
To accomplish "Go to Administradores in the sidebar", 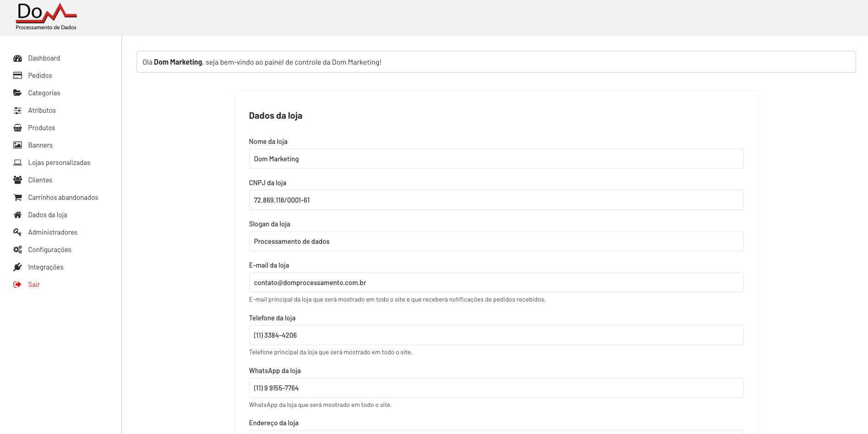I will (53, 232).
